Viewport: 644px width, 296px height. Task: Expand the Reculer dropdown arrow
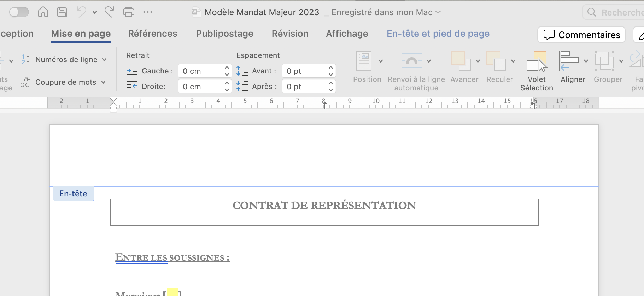(513, 61)
